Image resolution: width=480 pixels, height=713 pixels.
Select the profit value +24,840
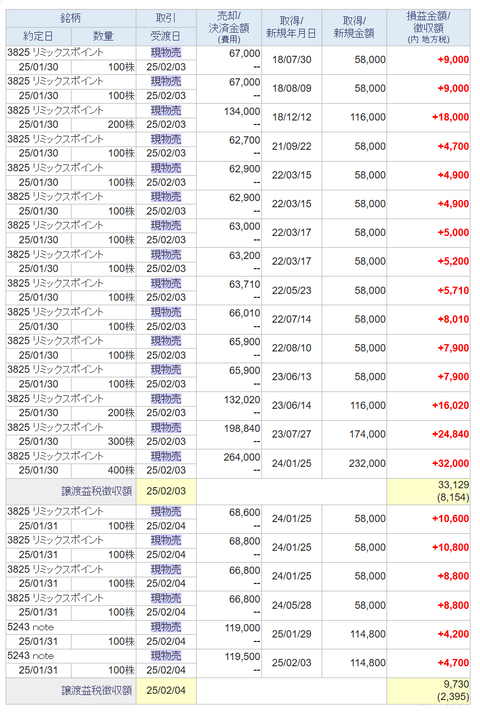point(450,434)
